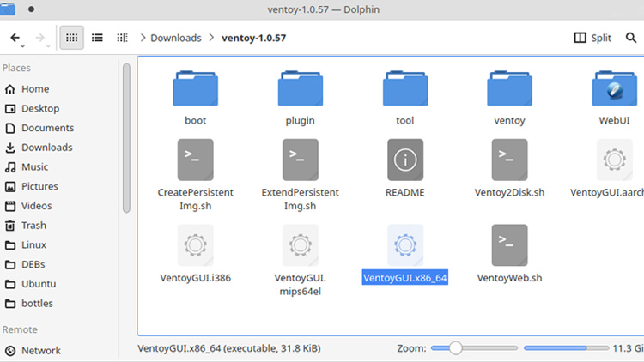Open Network under Remote in sidebar
The image size is (644, 362).
(x=40, y=350)
